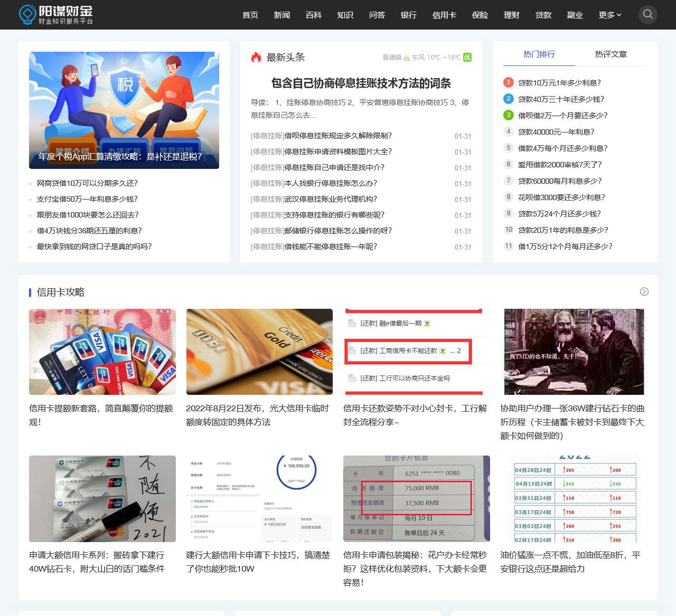Image resolution: width=676 pixels, height=616 pixels.
Task: Open article 武汉停息挂账业务代理机构?
Action: click(331, 199)
